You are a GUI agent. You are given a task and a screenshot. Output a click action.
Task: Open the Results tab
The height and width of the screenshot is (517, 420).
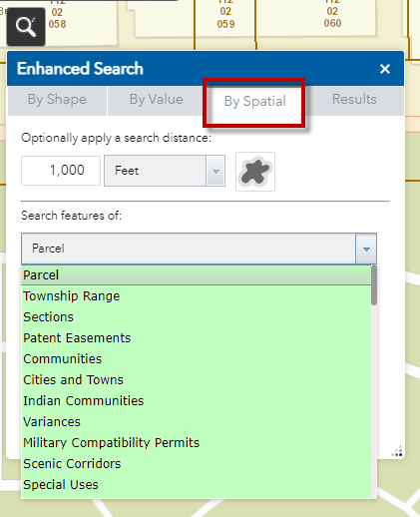(354, 100)
